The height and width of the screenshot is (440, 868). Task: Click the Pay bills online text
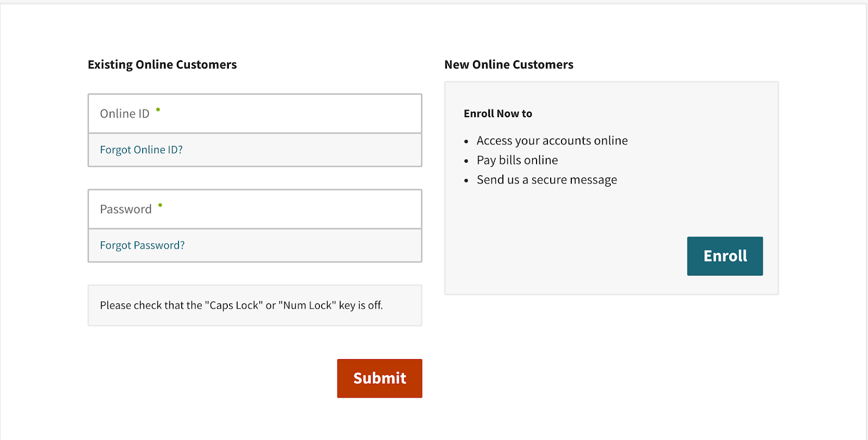517,161
